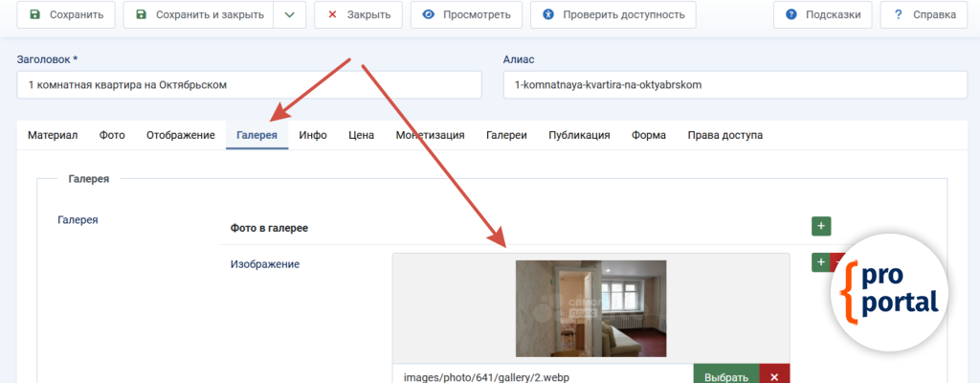Run Проверить доступность accessibility check
The width and height of the screenshot is (980, 383).
[612, 15]
